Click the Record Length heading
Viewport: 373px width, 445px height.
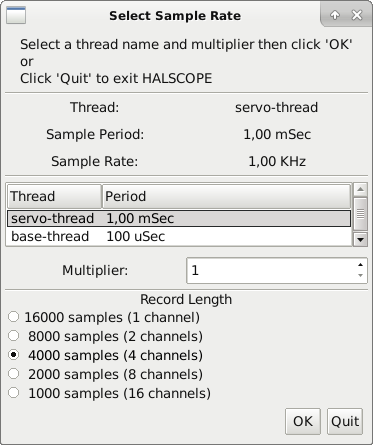(x=186, y=299)
